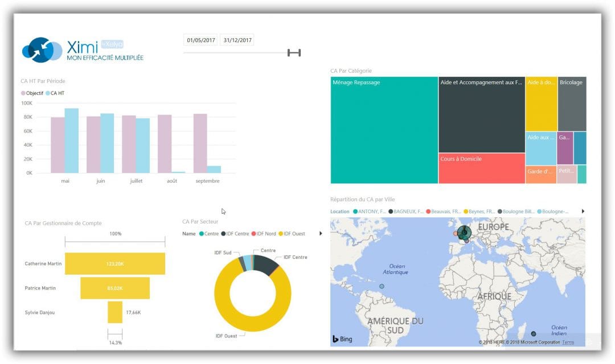
Task: Select Beauvais in Location legend
Action: click(x=443, y=212)
